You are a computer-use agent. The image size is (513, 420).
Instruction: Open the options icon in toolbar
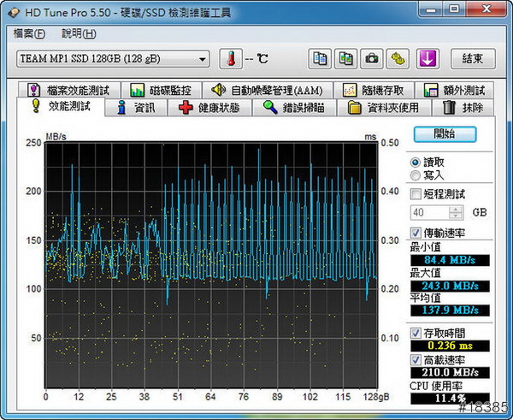pyautogui.click(x=398, y=58)
